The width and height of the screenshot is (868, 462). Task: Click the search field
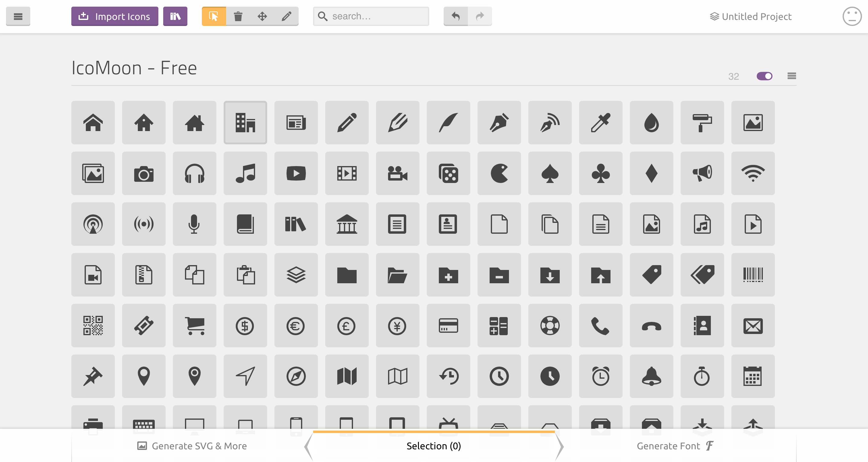[371, 16]
